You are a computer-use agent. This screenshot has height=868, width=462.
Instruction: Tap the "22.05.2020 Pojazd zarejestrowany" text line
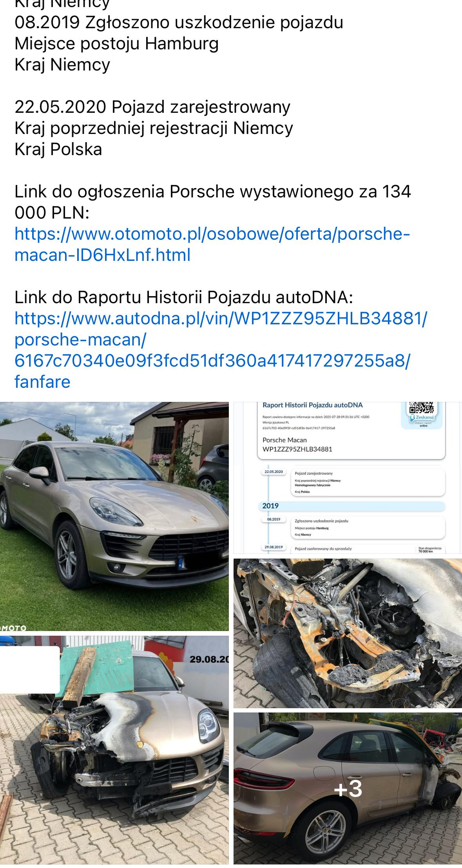[x=152, y=107]
